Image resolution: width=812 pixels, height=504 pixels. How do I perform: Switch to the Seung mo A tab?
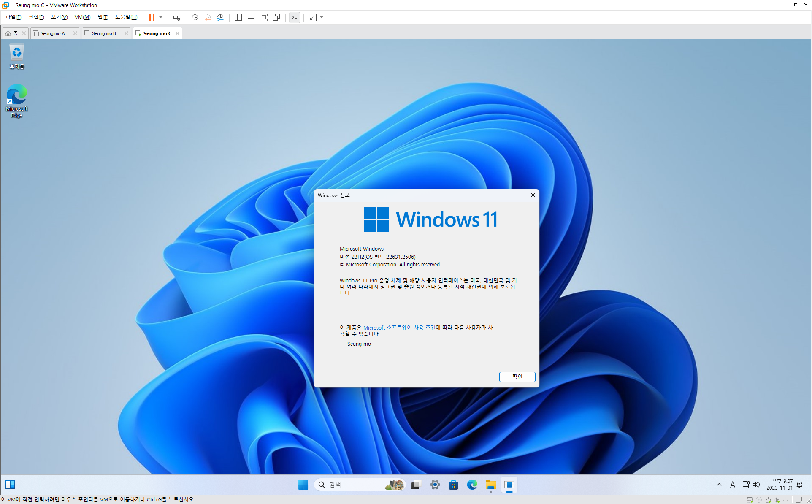pos(53,33)
